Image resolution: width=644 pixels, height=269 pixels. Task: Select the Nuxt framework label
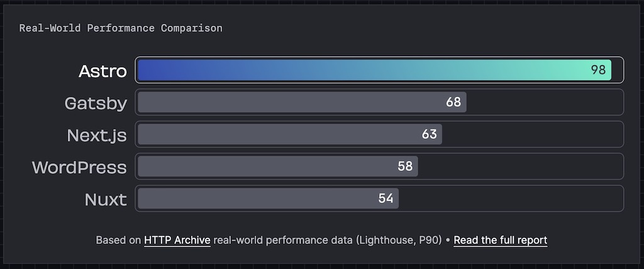coord(106,199)
